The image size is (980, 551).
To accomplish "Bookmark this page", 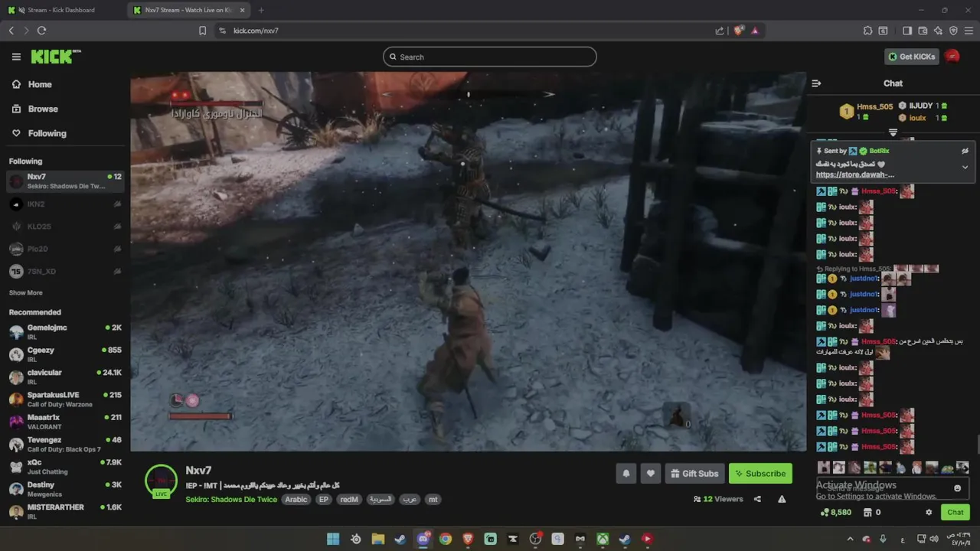I will tap(202, 31).
